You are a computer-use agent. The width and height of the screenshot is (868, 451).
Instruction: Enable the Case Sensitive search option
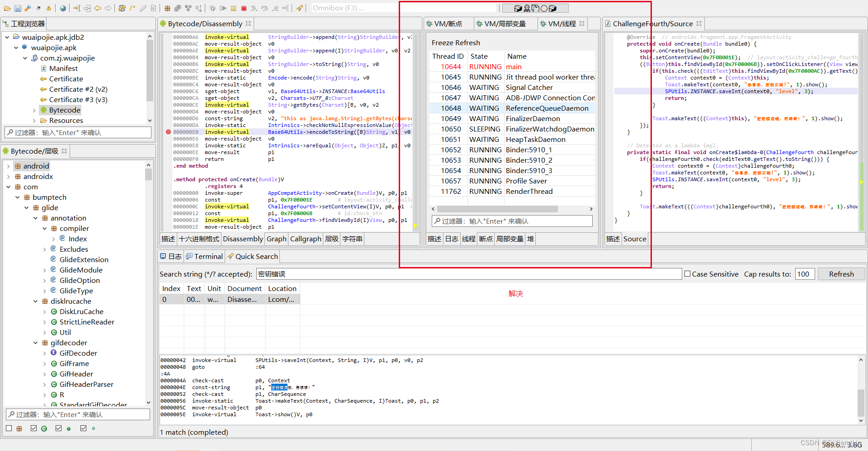point(688,273)
